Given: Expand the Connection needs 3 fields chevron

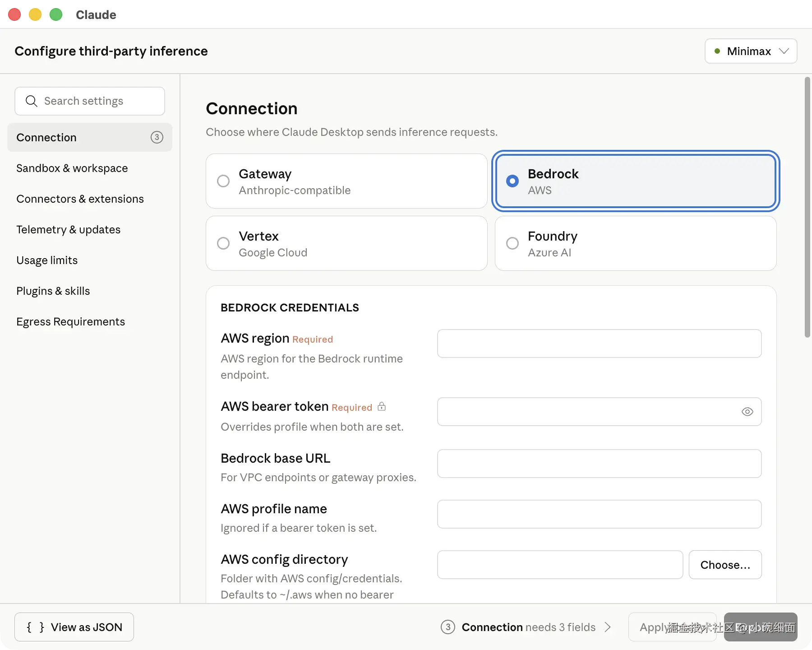Looking at the screenshot, I should pyautogui.click(x=608, y=627).
